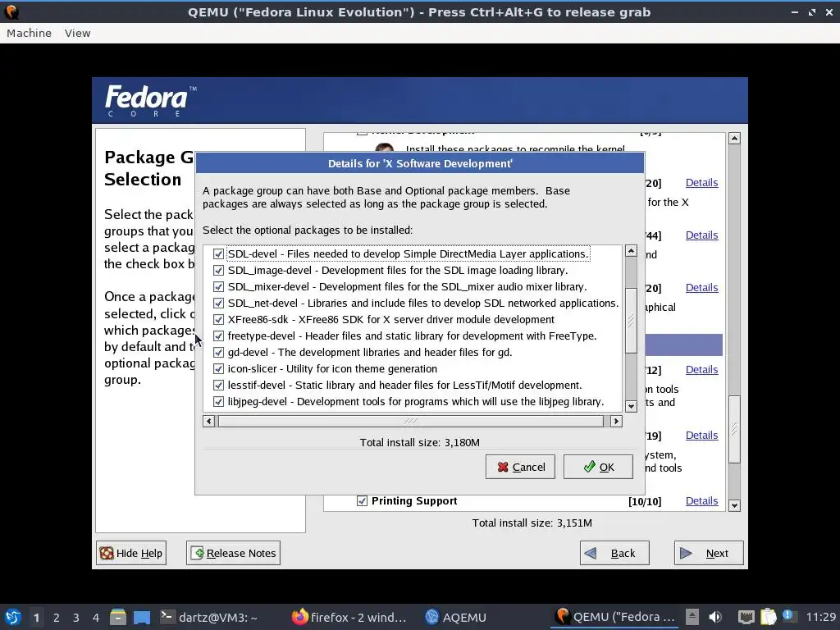Click the notification info tray icon
840x630 pixels.
tap(788, 615)
